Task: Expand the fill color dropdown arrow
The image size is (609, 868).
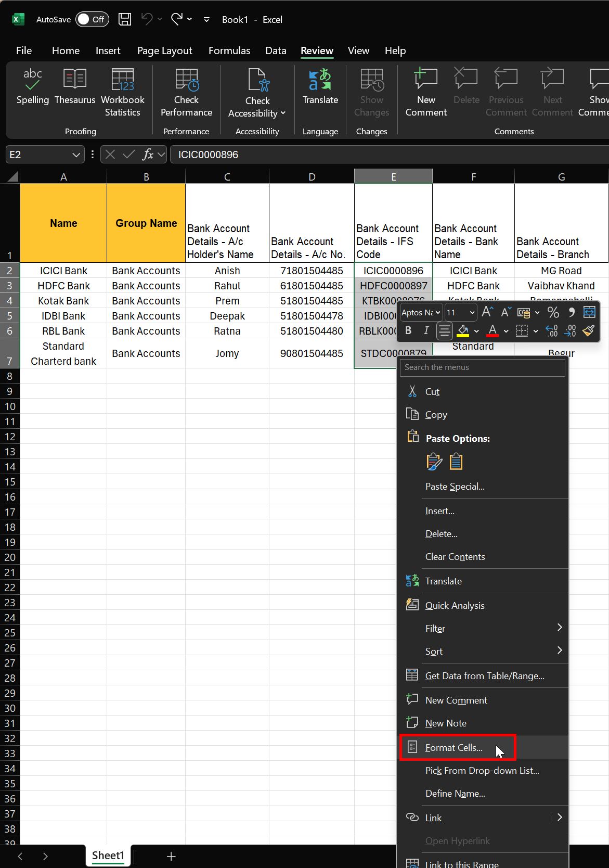Action: pos(476,331)
